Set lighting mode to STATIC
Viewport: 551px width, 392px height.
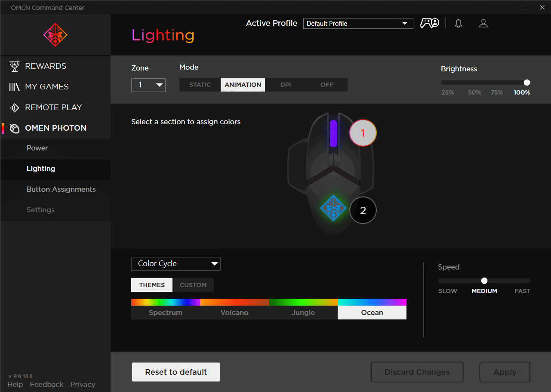pyautogui.click(x=200, y=85)
